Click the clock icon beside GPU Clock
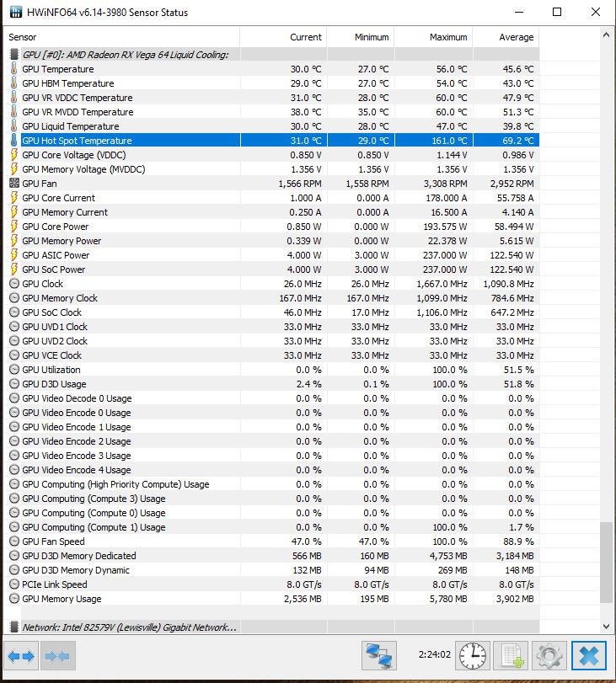The width and height of the screenshot is (616, 683). pyautogui.click(x=14, y=284)
